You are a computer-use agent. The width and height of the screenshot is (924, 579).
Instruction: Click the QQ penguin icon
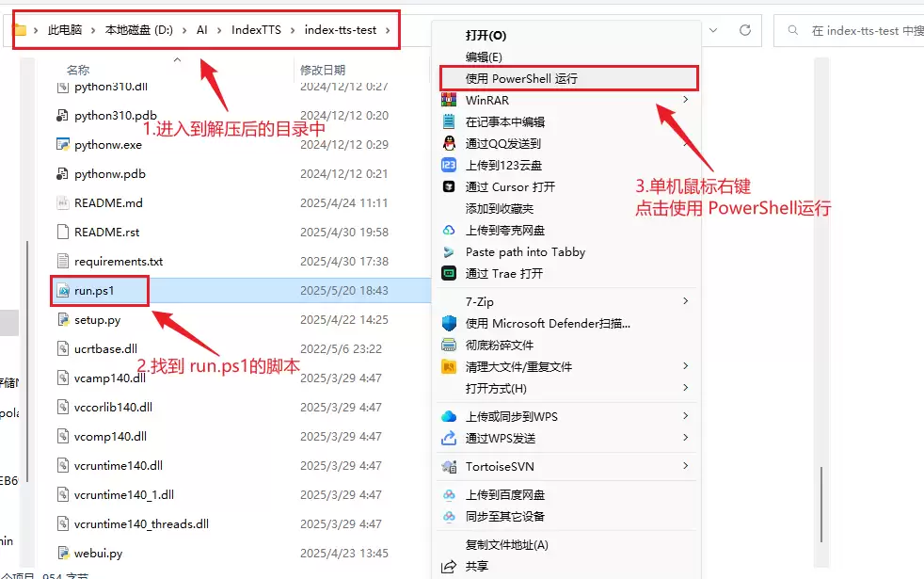coord(449,143)
